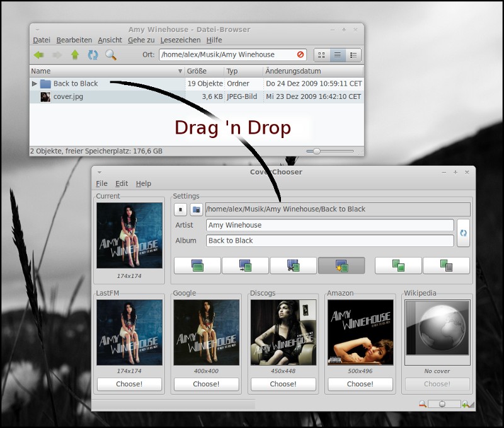This screenshot has height=428, width=504.
Task: Select the cover.jpg thumbnail icon
Action: [45, 97]
